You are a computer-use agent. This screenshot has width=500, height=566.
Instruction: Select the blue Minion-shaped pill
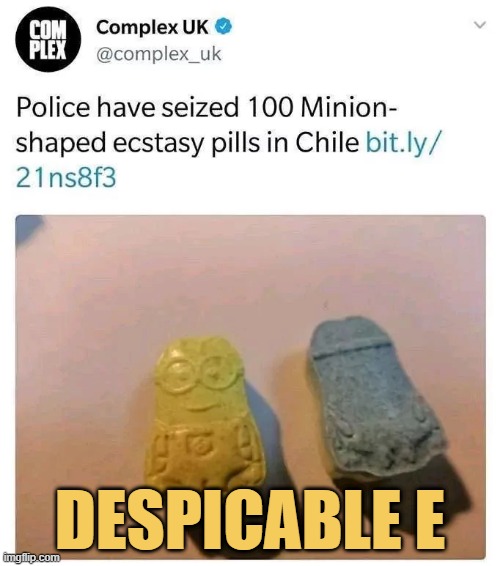tap(374, 397)
